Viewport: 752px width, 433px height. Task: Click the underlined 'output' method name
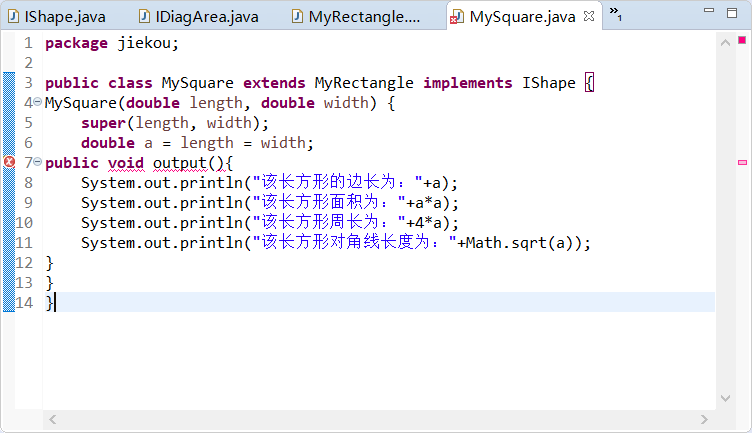click(x=180, y=163)
